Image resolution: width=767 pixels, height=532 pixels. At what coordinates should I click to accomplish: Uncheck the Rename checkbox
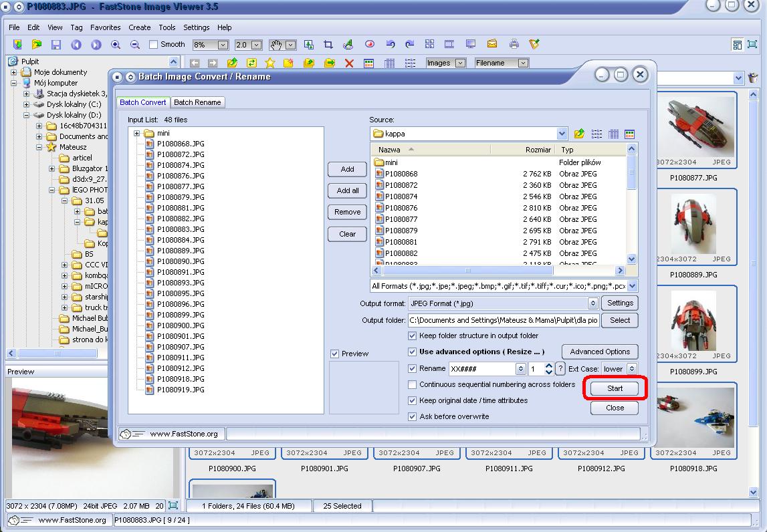tap(412, 369)
